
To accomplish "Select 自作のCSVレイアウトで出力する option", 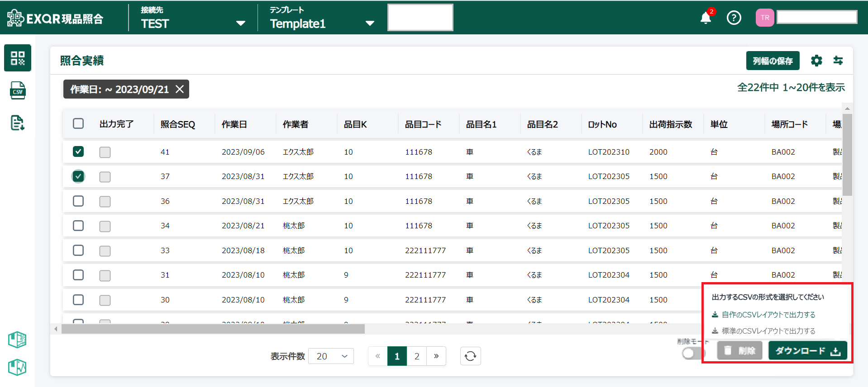I will click(768, 315).
